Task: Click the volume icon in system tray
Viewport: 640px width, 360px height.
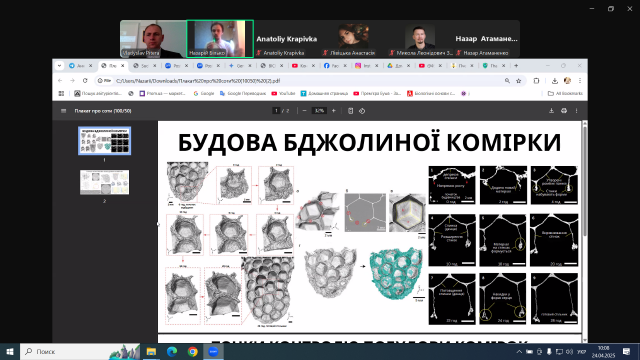Action: click(569, 351)
